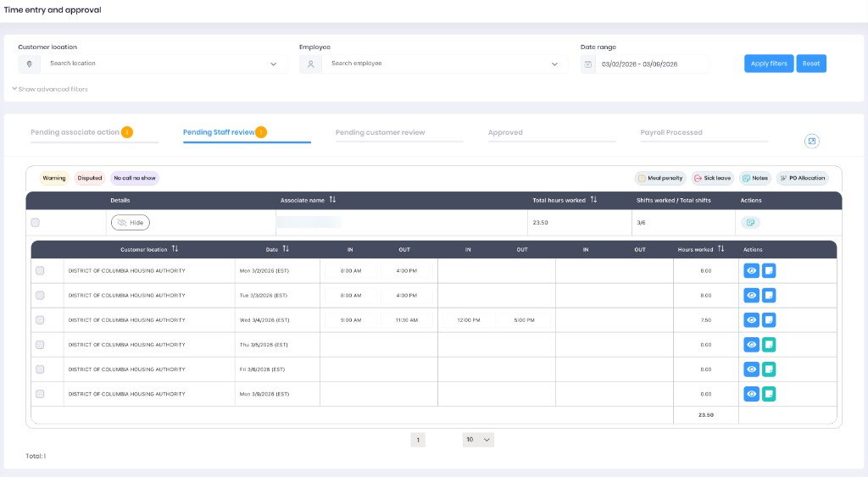
Task: Check the Mon 3/2/2026 row checkbox
Action: 40,270
